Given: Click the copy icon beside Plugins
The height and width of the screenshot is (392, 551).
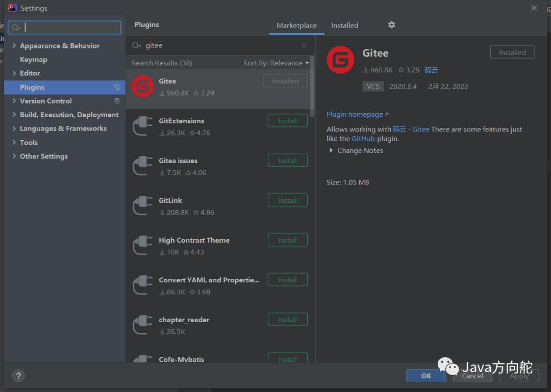Looking at the screenshot, I should point(117,87).
